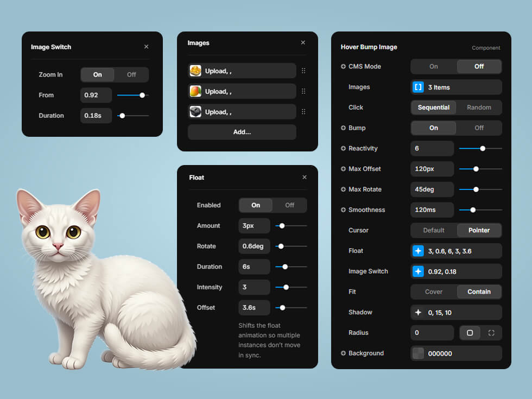Image resolution: width=532 pixels, height=399 pixels.
Task: Click the blue plus icon in Float row
Action: [x=418, y=251]
